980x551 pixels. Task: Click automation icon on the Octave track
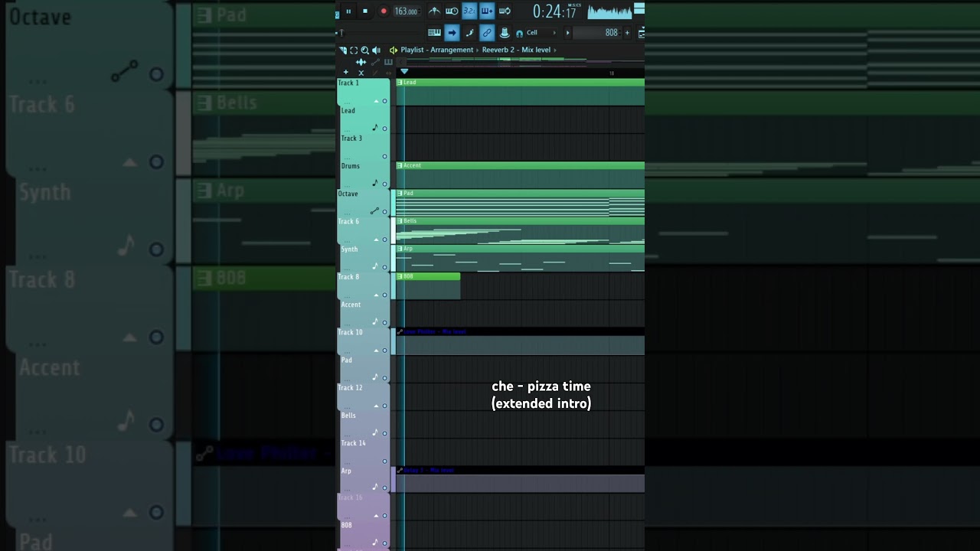pos(374,211)
